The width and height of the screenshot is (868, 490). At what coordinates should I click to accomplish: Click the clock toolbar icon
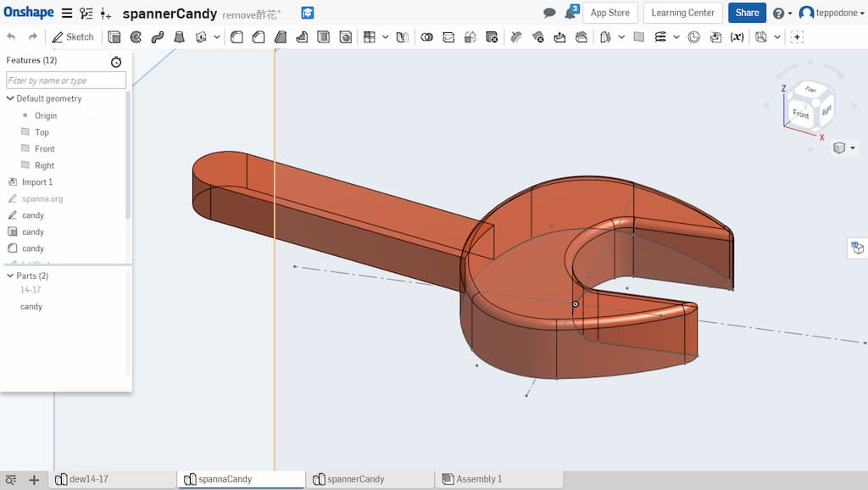693,37
